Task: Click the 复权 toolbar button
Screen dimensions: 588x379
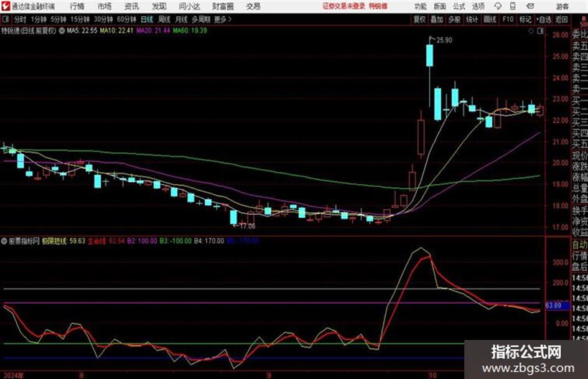Action: click(419, 19)
